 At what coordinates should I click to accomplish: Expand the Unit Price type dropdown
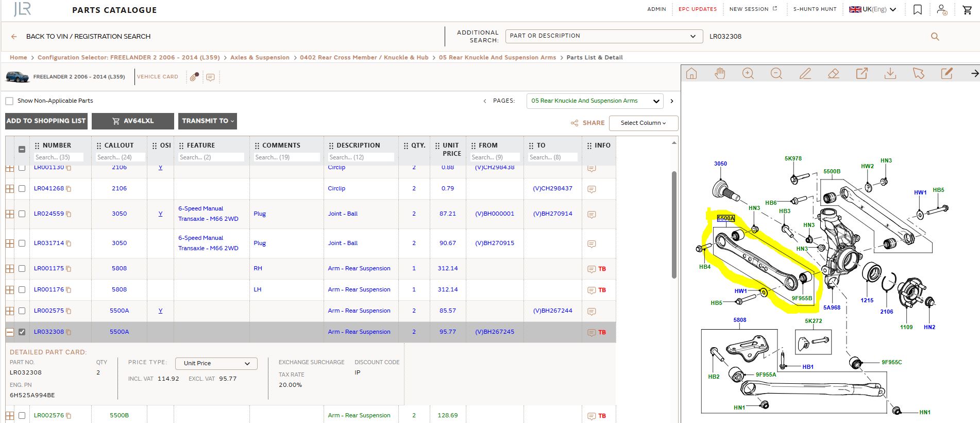pyautogui.click(x=216, y=364)
